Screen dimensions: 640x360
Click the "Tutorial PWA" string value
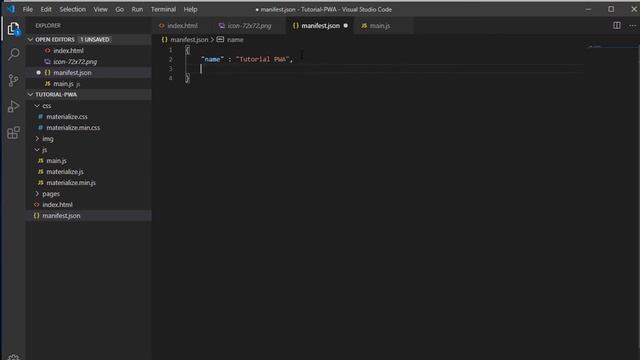click(x=262, y=59)
